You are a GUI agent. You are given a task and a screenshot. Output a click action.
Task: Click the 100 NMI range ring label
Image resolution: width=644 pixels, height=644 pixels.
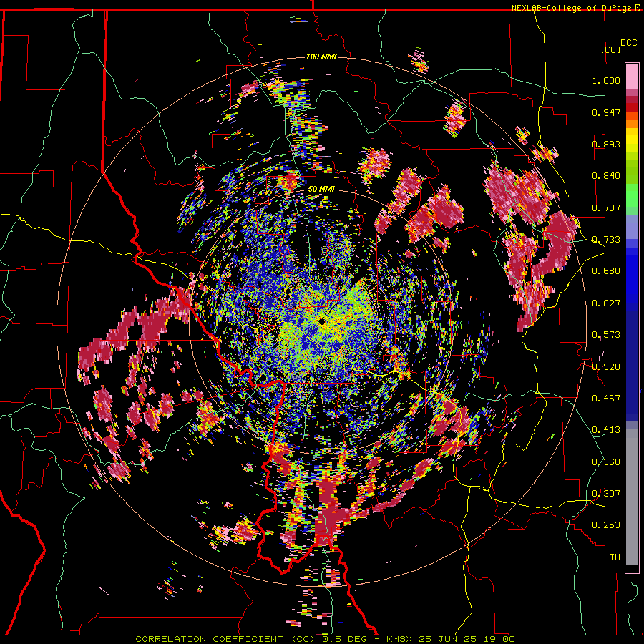[x=321, y=57]
